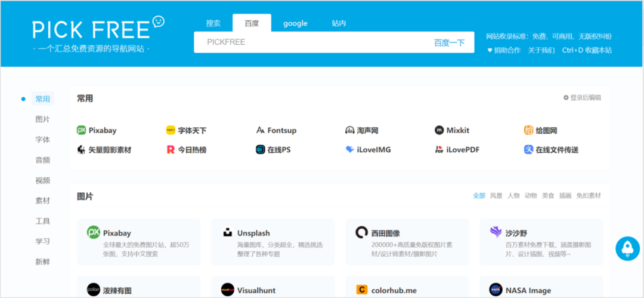Screen dimensions: 644x298
Task: Click the 淘声网 headphone icon
Action: coord(349,130)
